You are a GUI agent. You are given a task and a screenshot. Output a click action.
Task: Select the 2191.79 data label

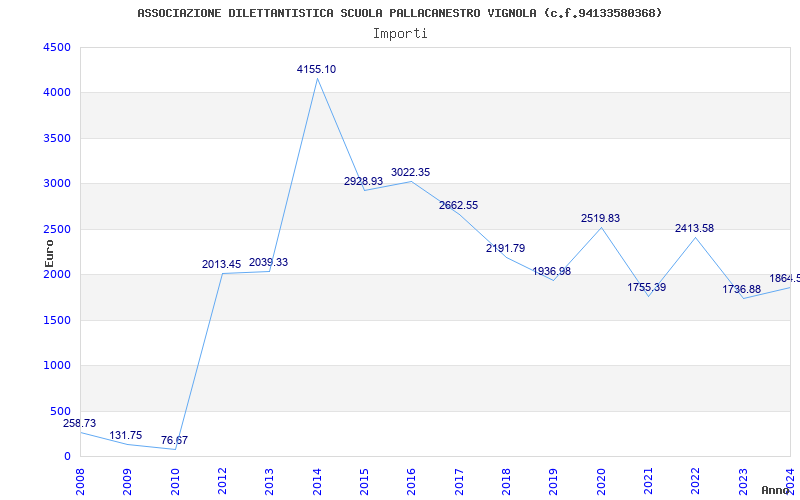(x=505, y=248)
